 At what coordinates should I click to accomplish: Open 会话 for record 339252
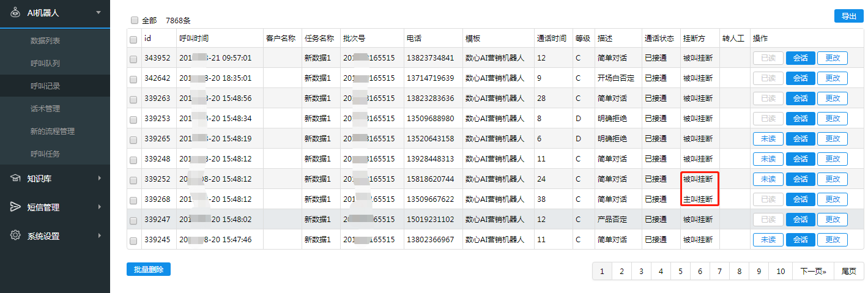[800, 179]
